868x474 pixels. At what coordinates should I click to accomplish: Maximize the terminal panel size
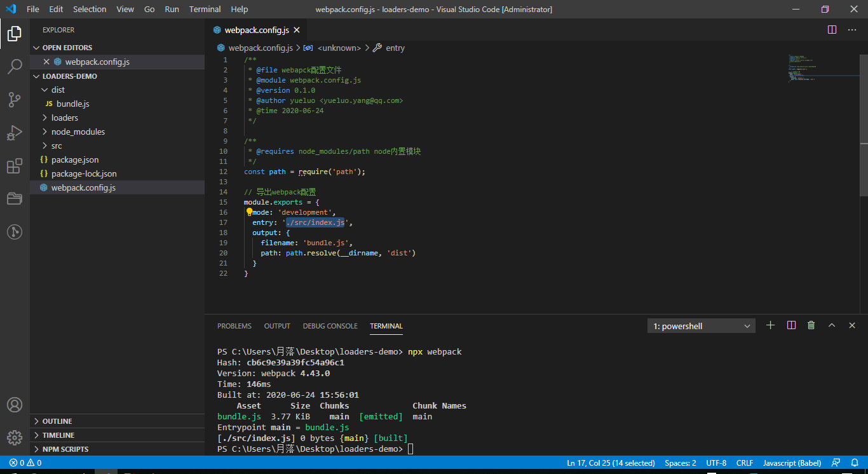[831, 325]
